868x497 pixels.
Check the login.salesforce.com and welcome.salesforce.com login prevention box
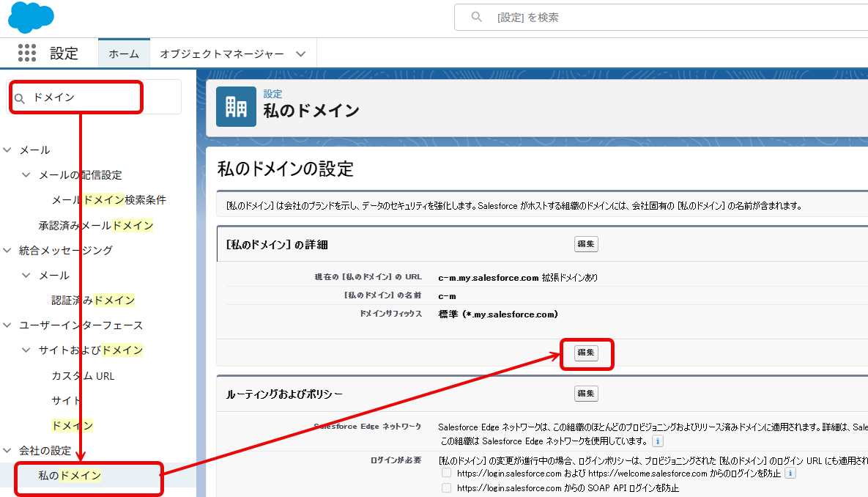click(446, 473)
